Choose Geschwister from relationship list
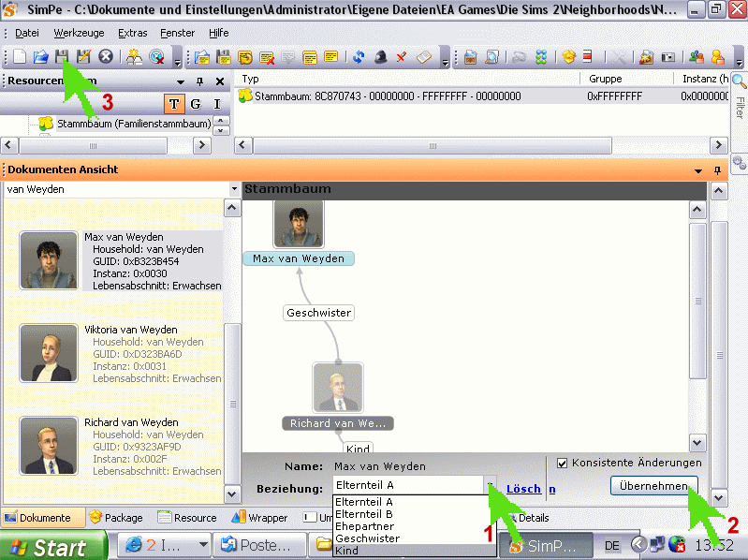 (367, 538)
